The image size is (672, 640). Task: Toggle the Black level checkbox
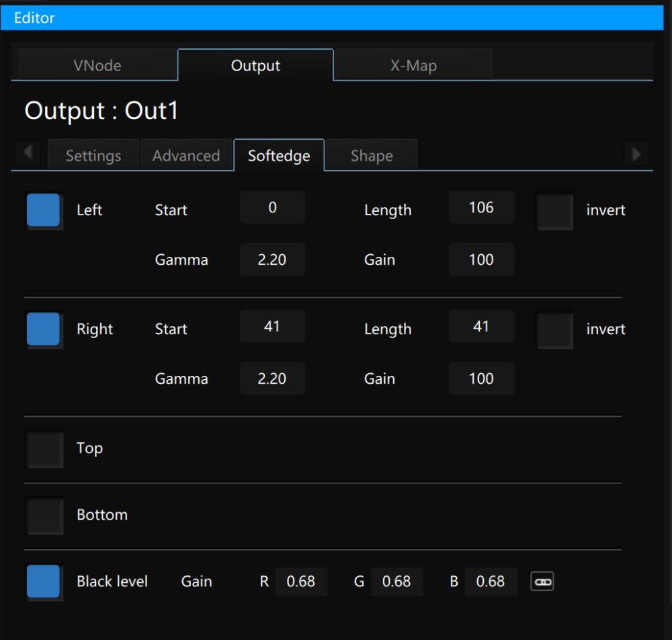[43, 582]
